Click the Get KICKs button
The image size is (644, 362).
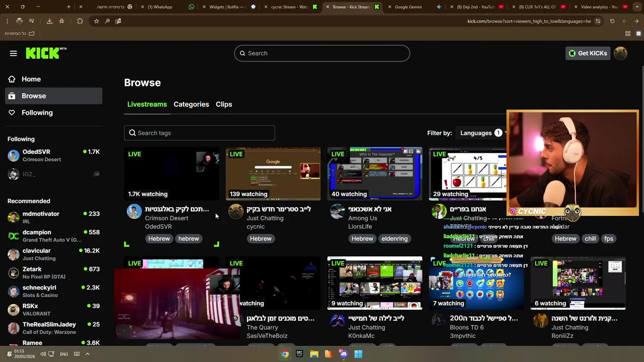click(588, 53)
